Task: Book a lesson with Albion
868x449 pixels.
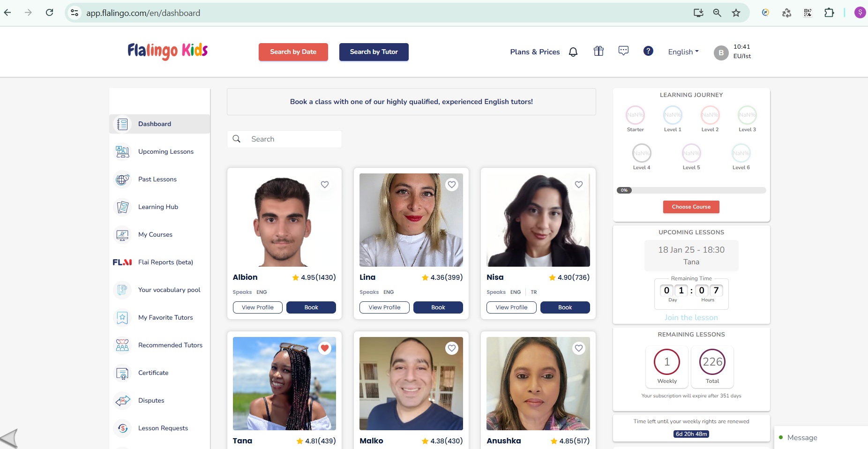Action: point(311,307)
